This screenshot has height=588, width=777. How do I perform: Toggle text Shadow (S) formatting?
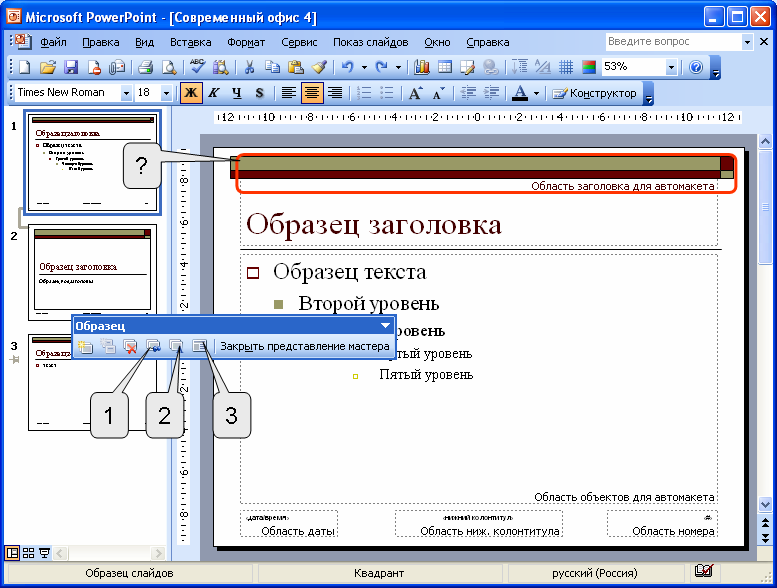click(260, 93)
